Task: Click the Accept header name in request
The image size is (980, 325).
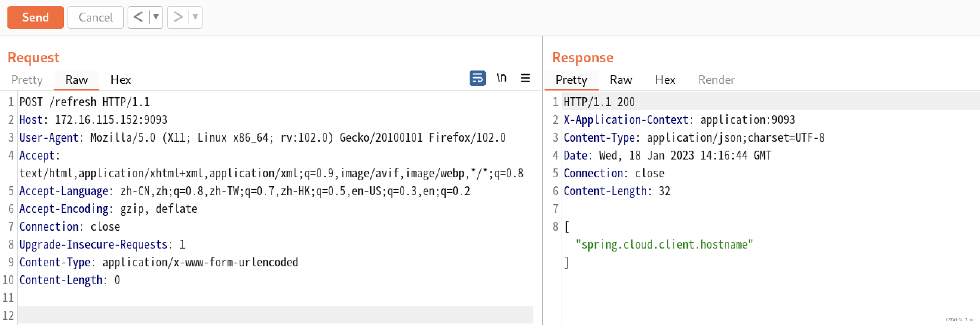Action: coord(37,155)
